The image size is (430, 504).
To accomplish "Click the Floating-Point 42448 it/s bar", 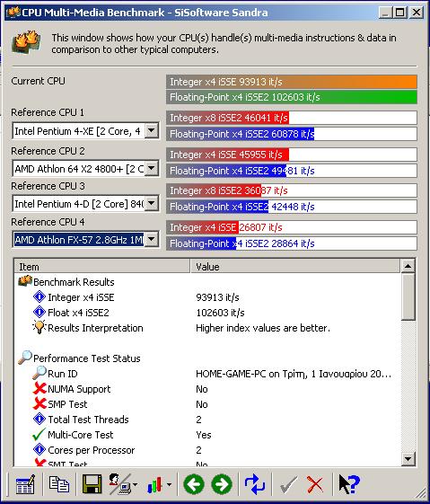I will pos(292,207).
